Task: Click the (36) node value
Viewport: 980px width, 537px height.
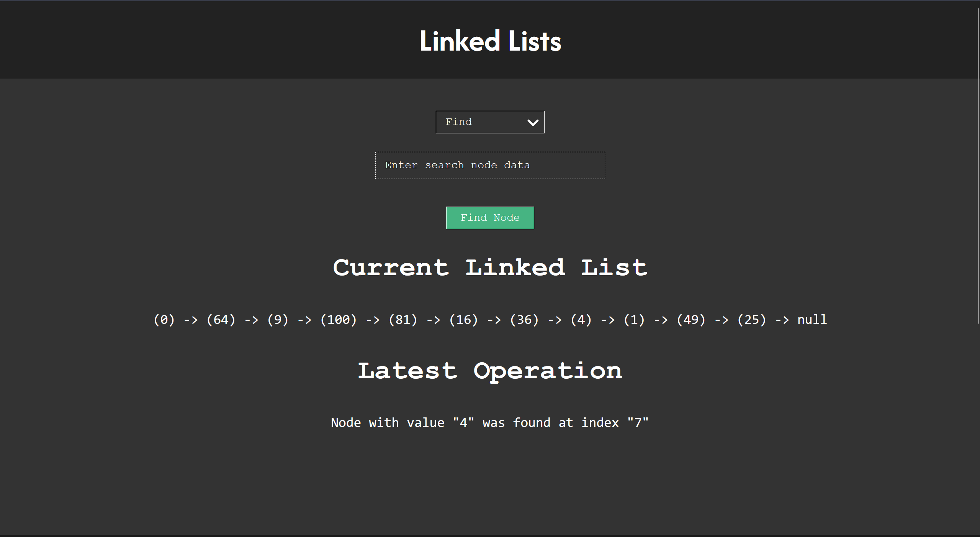Action: coord(523,320)
